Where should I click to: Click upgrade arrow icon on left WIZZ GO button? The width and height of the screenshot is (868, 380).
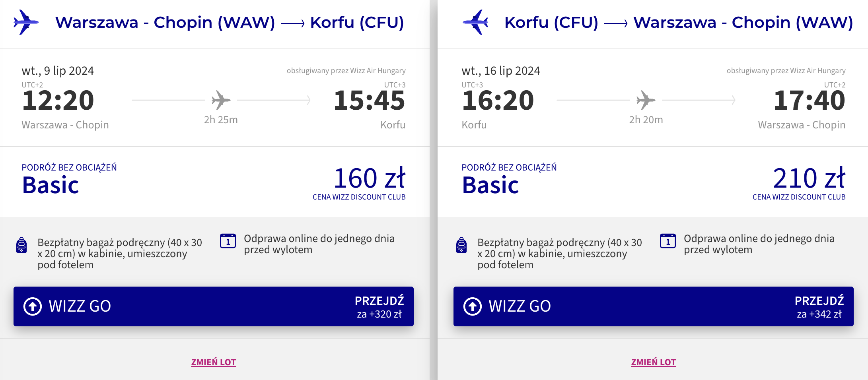pyautogui.click(x=33, y=306)
